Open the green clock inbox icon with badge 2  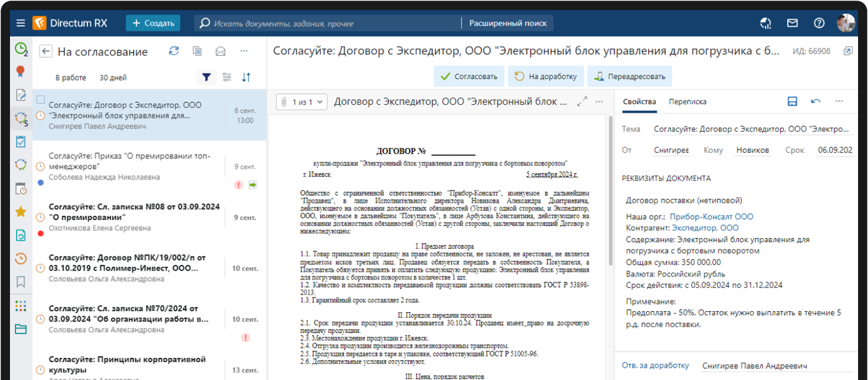click(x=21, y=49)
